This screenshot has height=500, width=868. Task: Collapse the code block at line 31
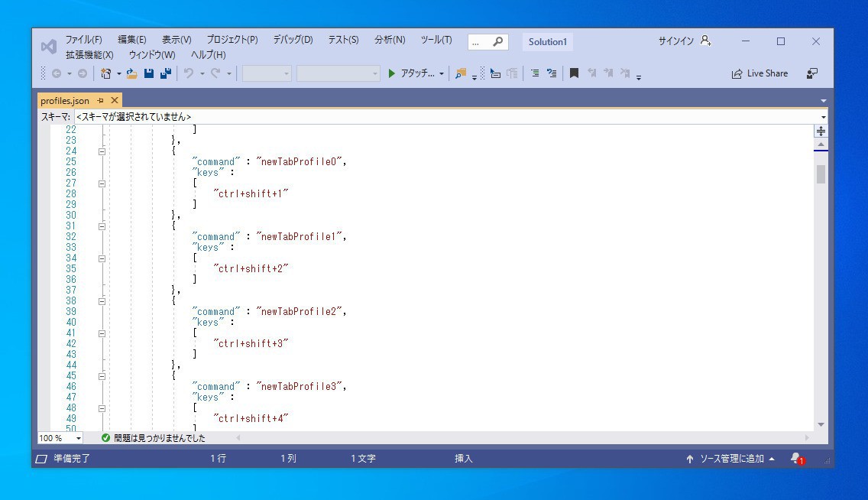click(102, 226)
